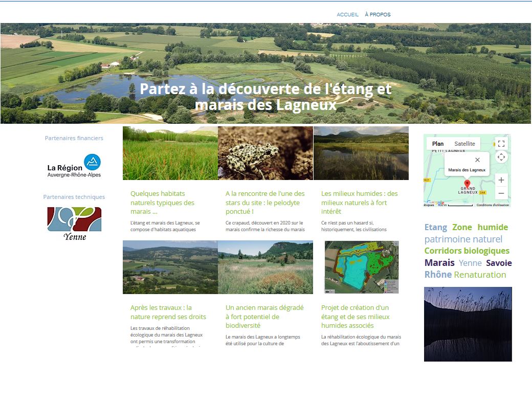Screen dimensions: 532x403
Task: Click the map camera pan control
Action: point(501,157)
